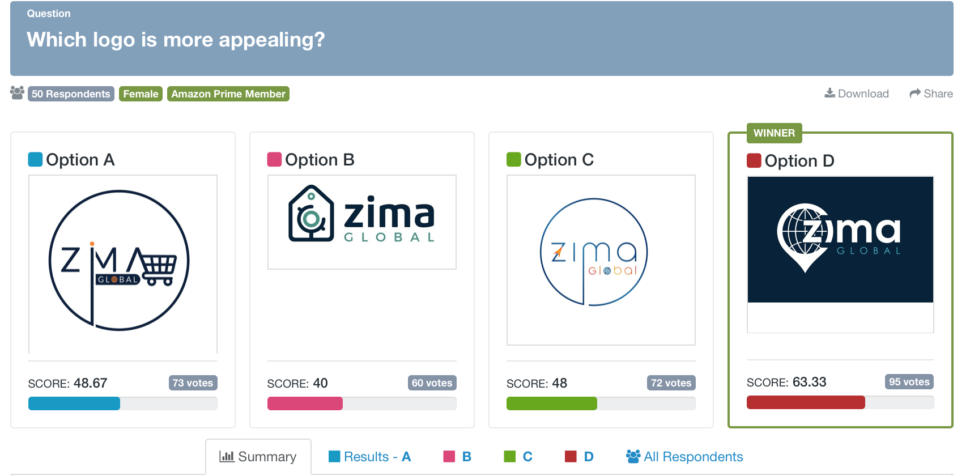The image size is (970, 476).
Task: Click the Amazon Prime Member tag
Action: (x=228, y=94)
